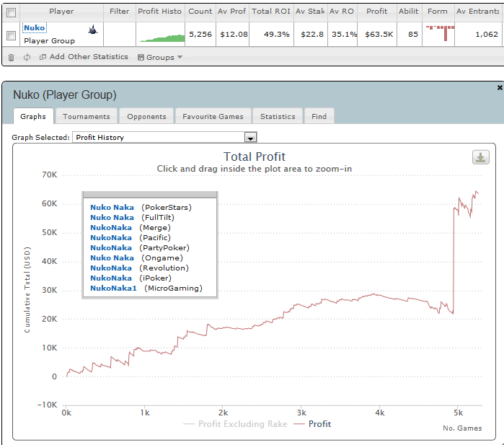Click the shark icon next to Nuko

pyautogui.click(x=93, y=30)
